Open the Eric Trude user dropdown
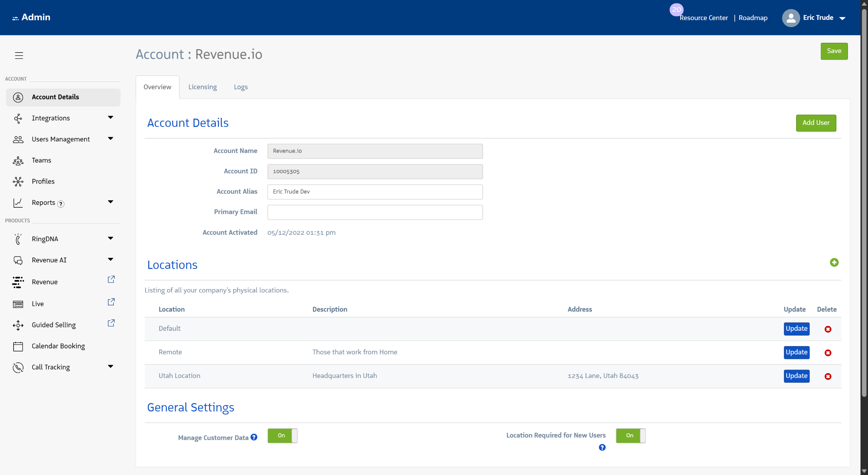The image size is (868, 475). pos(842,18)
